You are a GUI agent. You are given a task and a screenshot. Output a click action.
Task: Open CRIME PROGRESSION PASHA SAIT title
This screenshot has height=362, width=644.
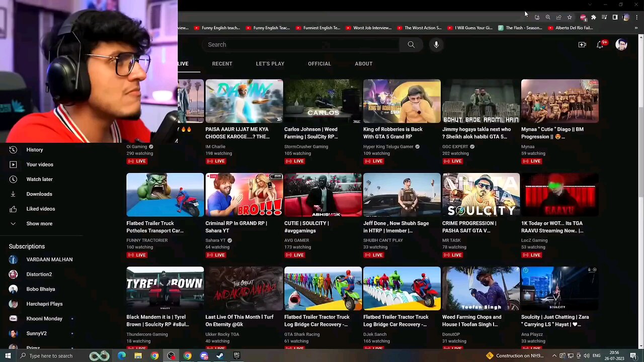(x=469, y=227)
